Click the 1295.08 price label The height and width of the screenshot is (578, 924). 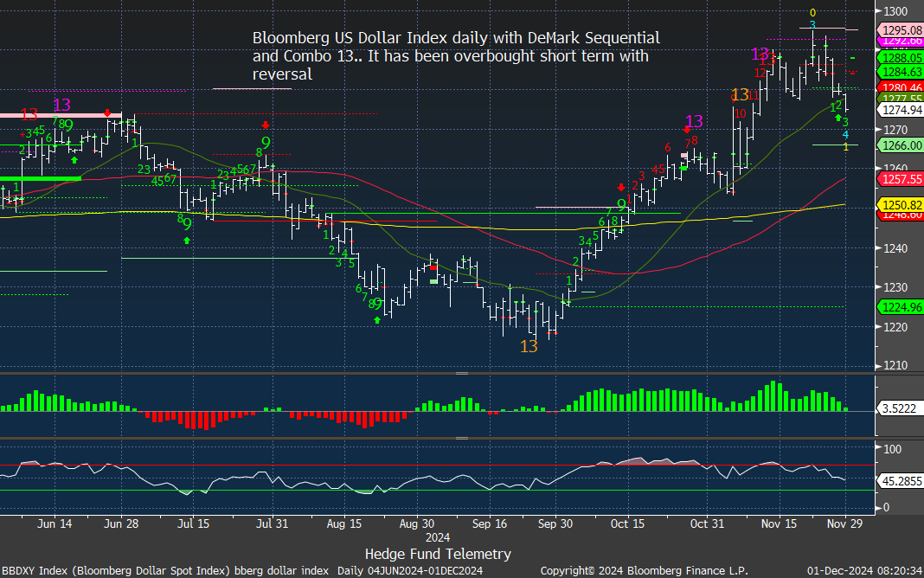point(901,30)
